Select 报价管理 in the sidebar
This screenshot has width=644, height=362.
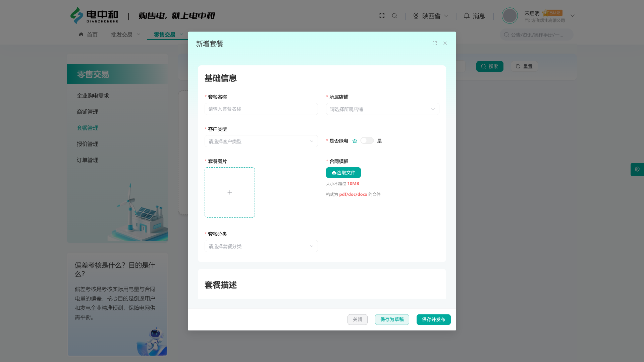88,144
